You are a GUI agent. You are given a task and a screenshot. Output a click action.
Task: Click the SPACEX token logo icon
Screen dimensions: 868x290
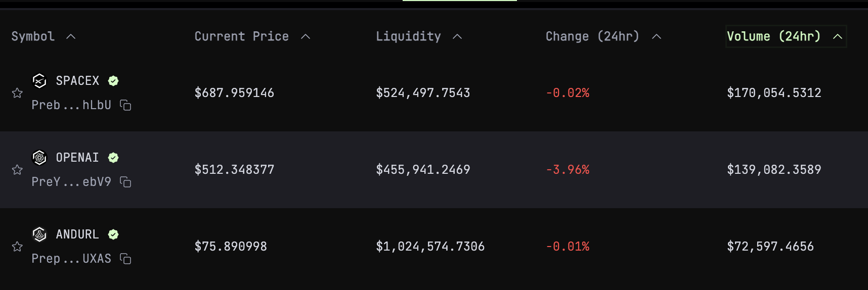click(x=39, y=81)
